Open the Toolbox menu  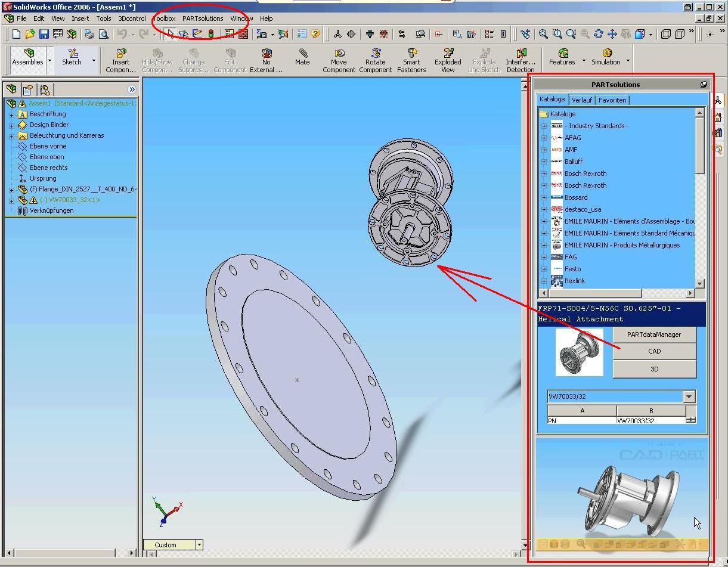[x=163, y=18]
